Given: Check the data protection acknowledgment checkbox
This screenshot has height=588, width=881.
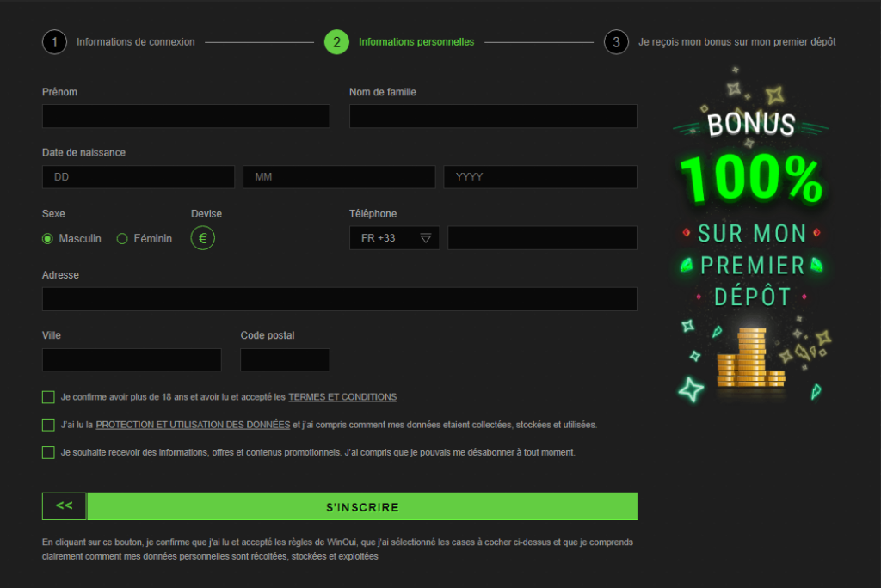Looking at the screenshot, I should (48, 424).
